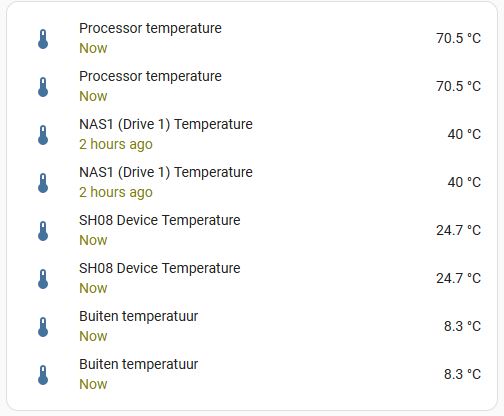Open the first NAS1 (Drive 1) Temperature label
The height and width of the screenshot is (416, 504).
pyautogui.click(x=166, y=124)
